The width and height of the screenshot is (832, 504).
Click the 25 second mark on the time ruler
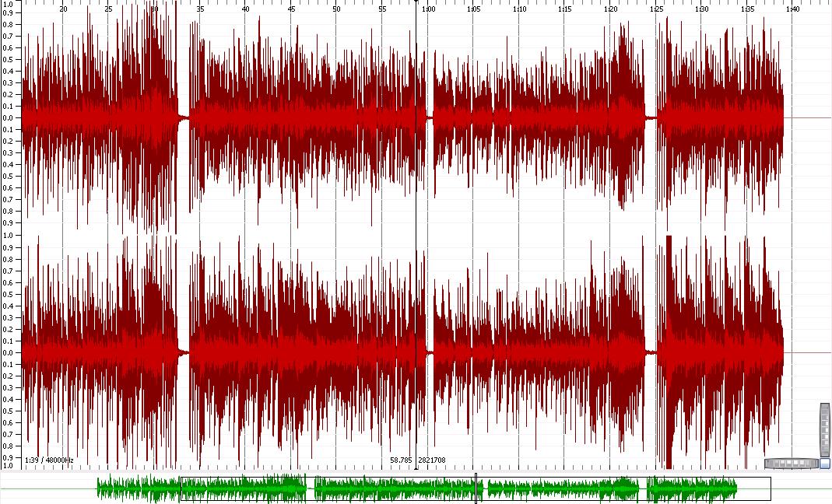(x=107, y=10)
